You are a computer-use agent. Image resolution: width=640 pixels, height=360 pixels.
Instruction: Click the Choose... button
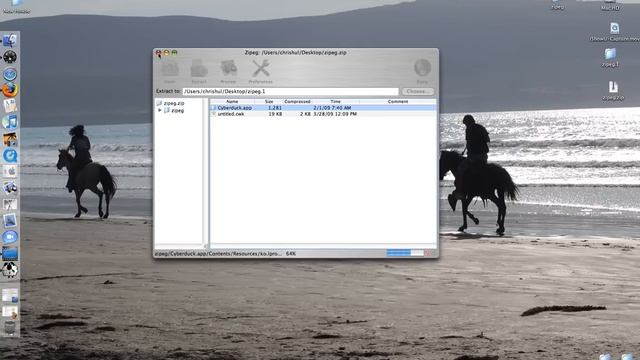click(x=418, y=91)
